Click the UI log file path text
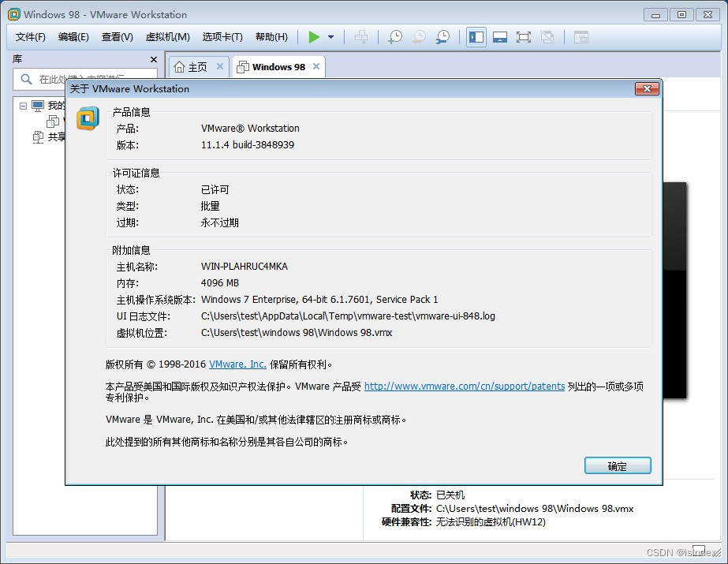 348,316
